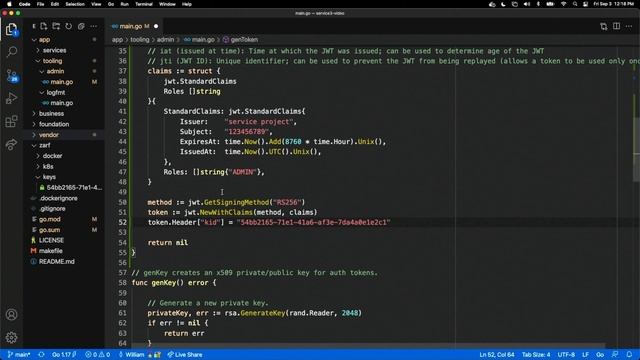
Task: Expand the vendor folder
Action: (x=49, y=135)
